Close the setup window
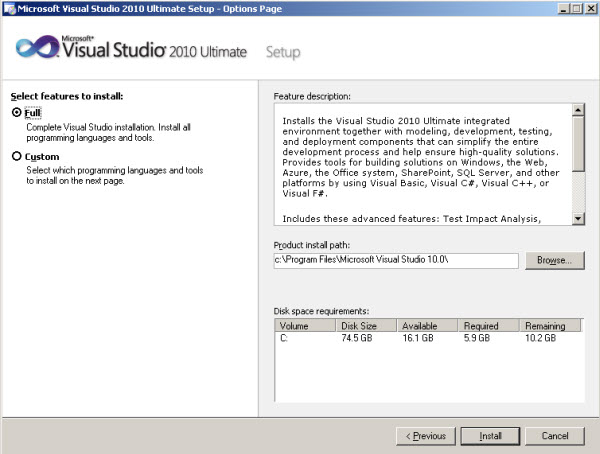 [591, 8]
